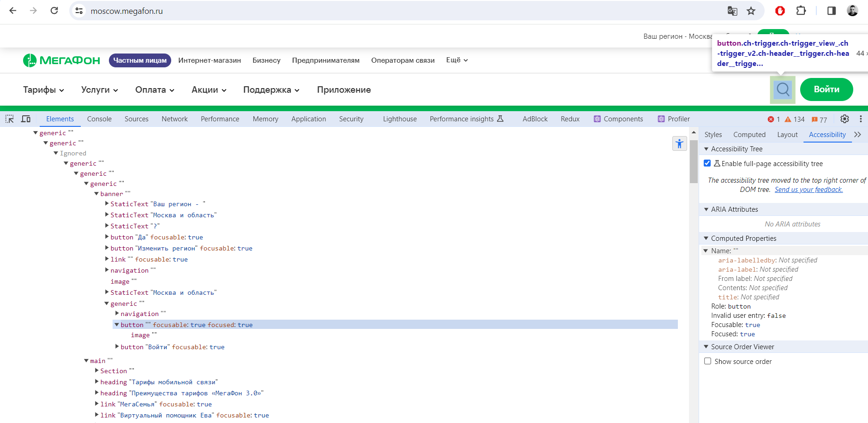Toggle the browser side panel icon
This screenshot has width=868, height=423.
[x=832, y=11]
